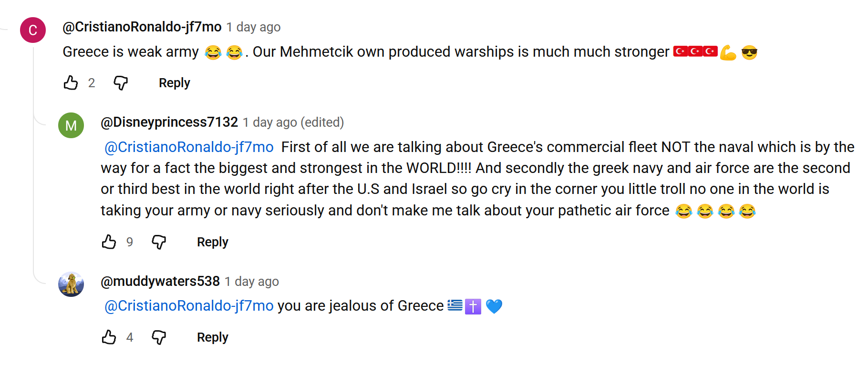The height and width of the screenshot is (365, 868).
Task: Click the mention link in Disneyprincess7132's reply
Action: point(189,147)
